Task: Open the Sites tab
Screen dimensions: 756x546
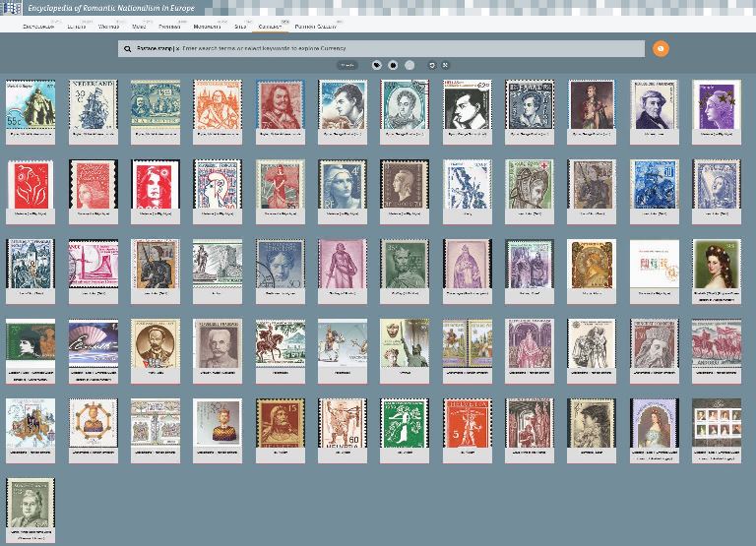Action: [240, 27]
